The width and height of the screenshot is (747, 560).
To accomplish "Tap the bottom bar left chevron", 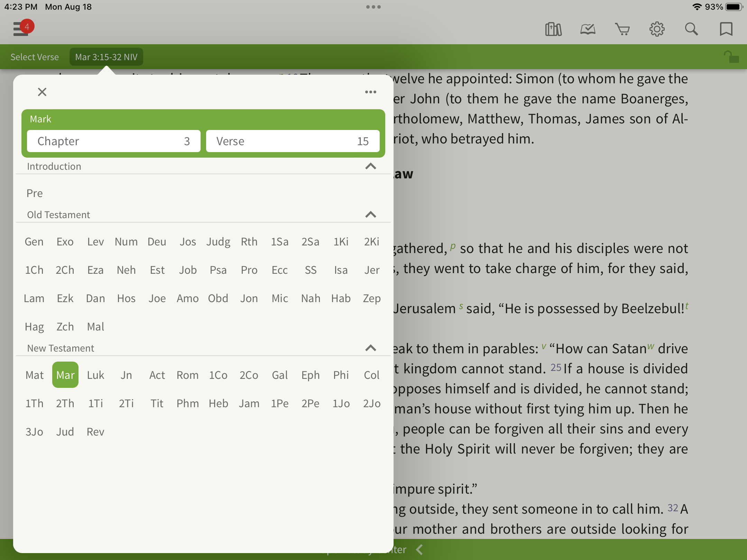I will pos(419,550).
